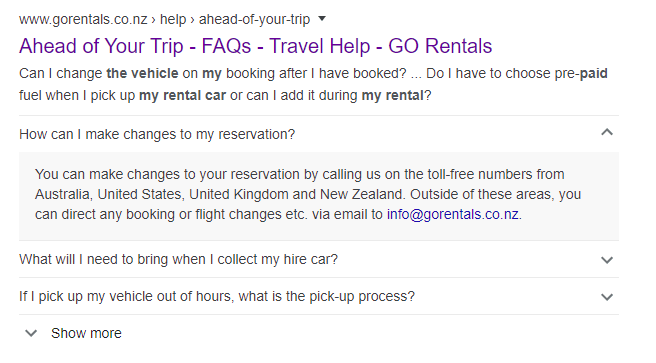Screen dimensions: 656x363
Task: Click the snippet starting "Can I change the vehicle"
Action: pos(313,84)
